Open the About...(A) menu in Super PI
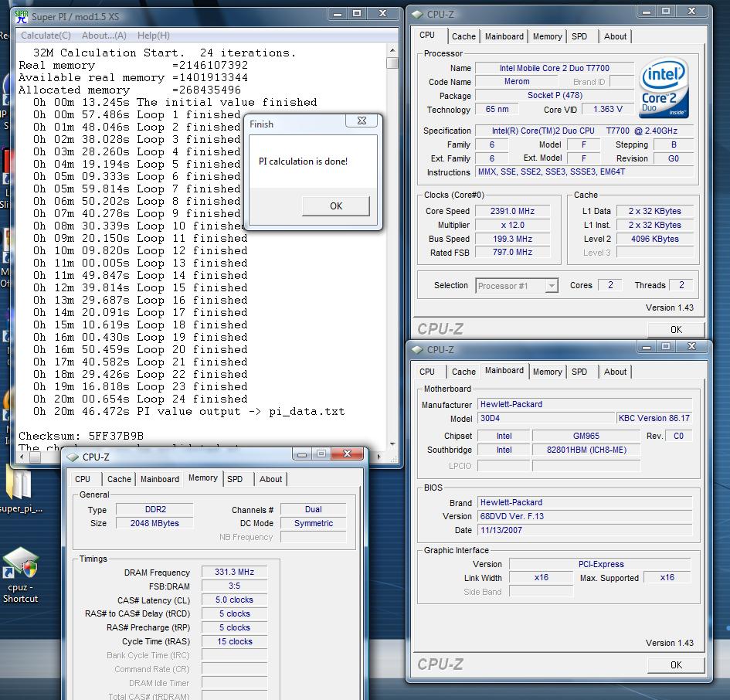The image size is (730, 700). [x=104, y=36]
